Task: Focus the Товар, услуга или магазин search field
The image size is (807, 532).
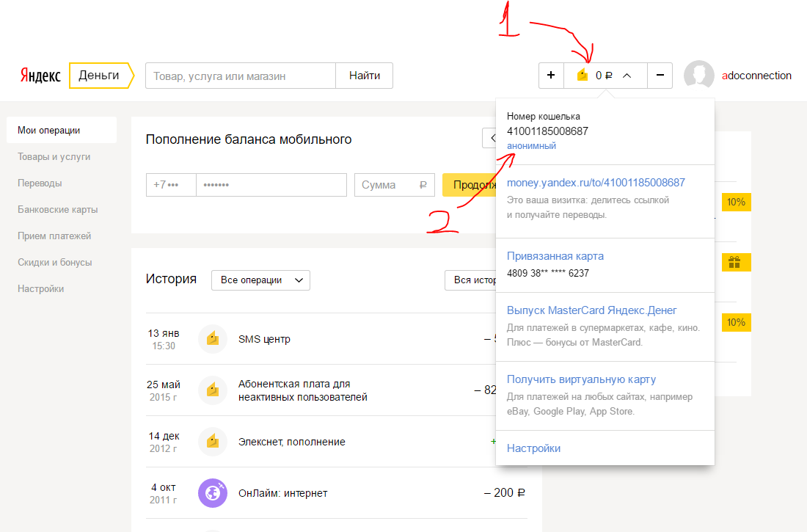Action: pos(241,76)
